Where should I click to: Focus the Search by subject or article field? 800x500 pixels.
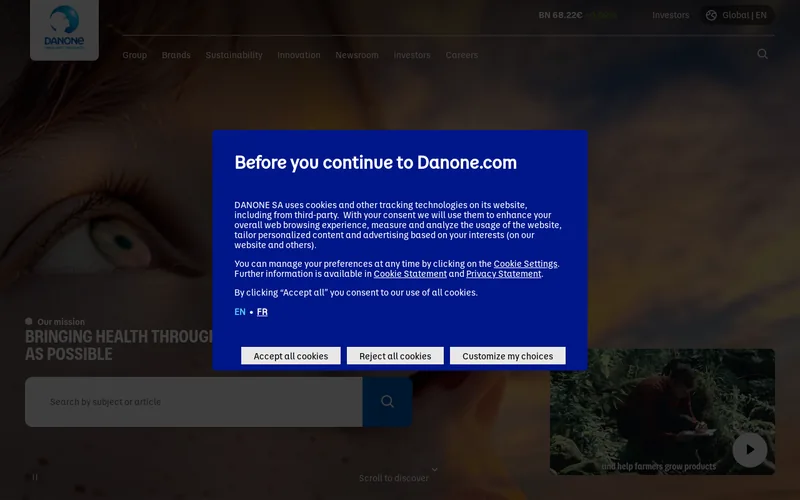tap(194, 402)
